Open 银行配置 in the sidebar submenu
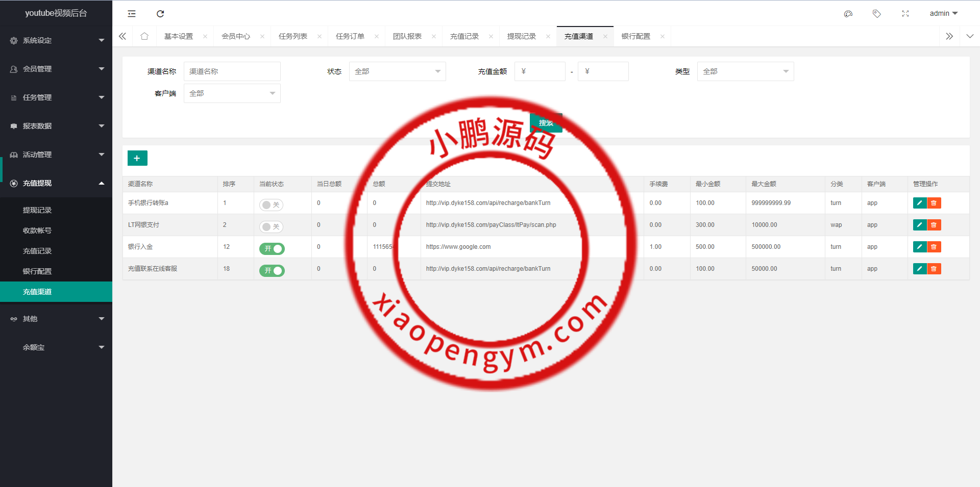980x487 pixels. 56,271
